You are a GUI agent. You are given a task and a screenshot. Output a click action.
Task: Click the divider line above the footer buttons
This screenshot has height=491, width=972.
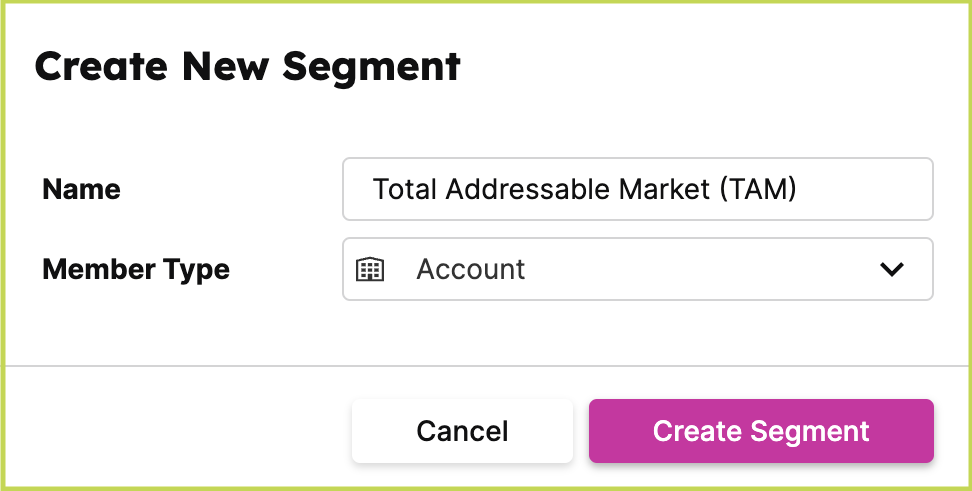point(486,366)
